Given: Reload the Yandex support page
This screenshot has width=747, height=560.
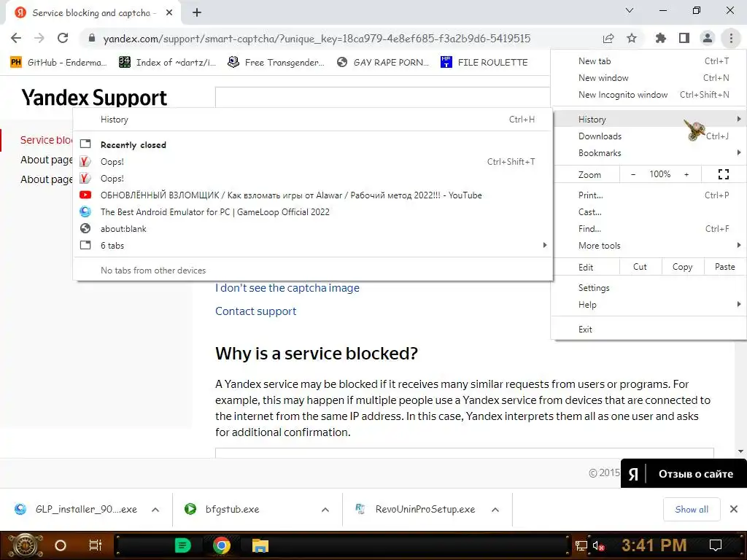Looking at the screenshot, I should click(x=63, y=38).
